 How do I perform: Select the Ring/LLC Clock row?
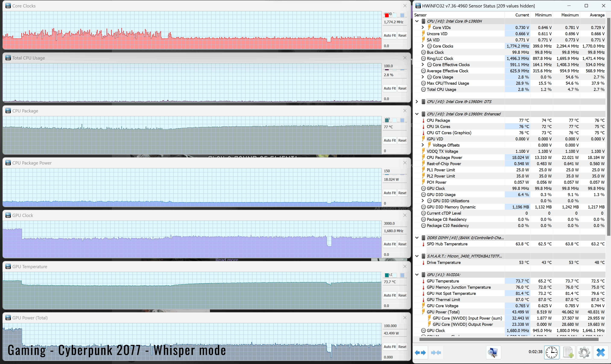click(509, 58)
